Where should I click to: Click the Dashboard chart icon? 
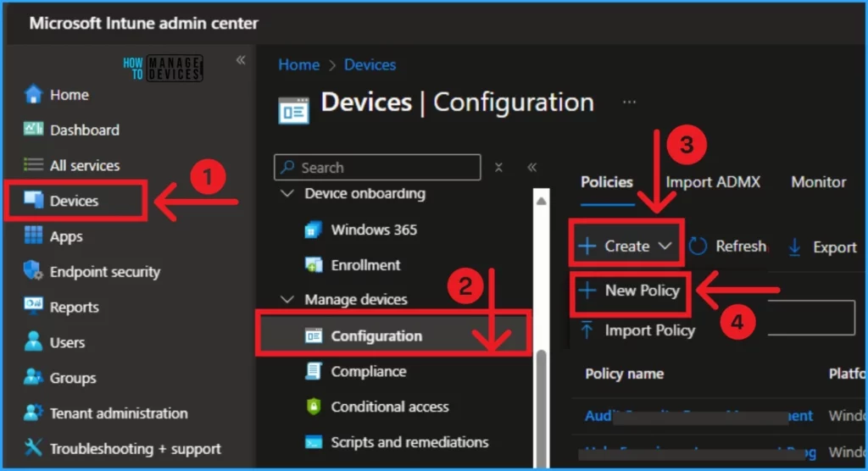pos(33,129)
